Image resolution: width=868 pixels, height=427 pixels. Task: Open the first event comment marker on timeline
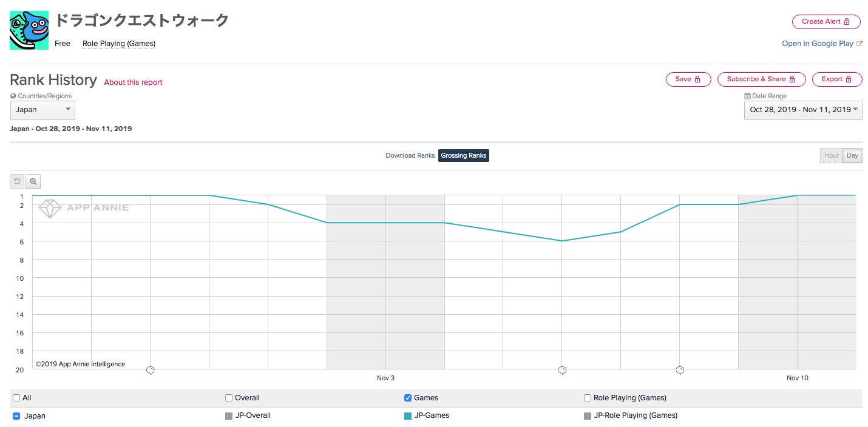(x=151, y=370)
